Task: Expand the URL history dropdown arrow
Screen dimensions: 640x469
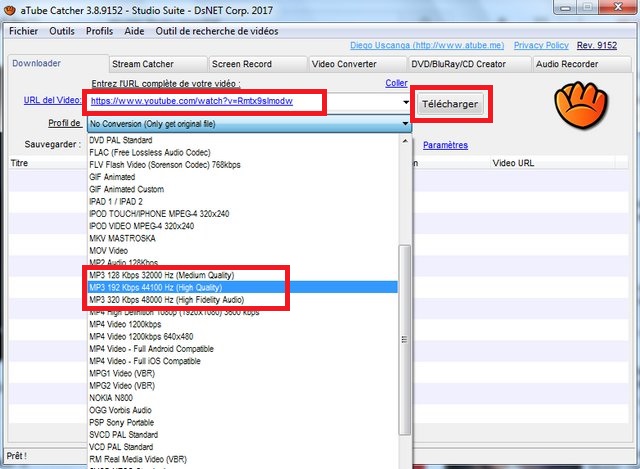Action: pyautogui.click(x=406, y=102)
